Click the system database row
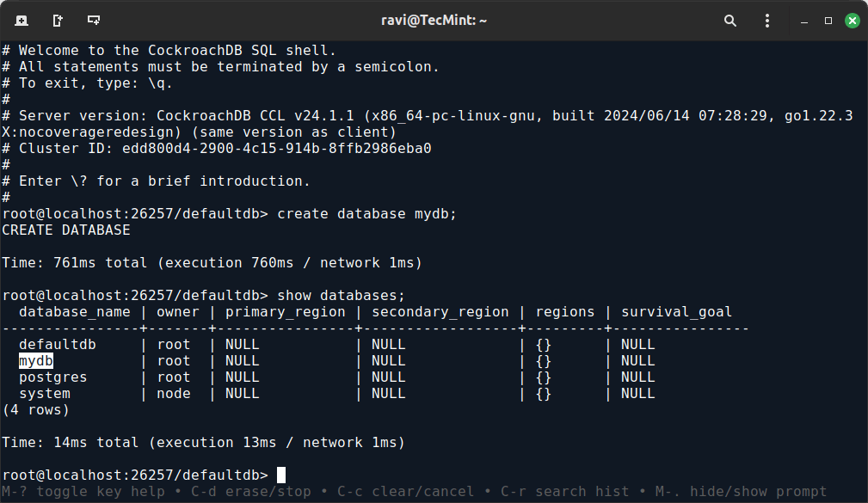Screen dimensions: 868x503 pos(45,394)
